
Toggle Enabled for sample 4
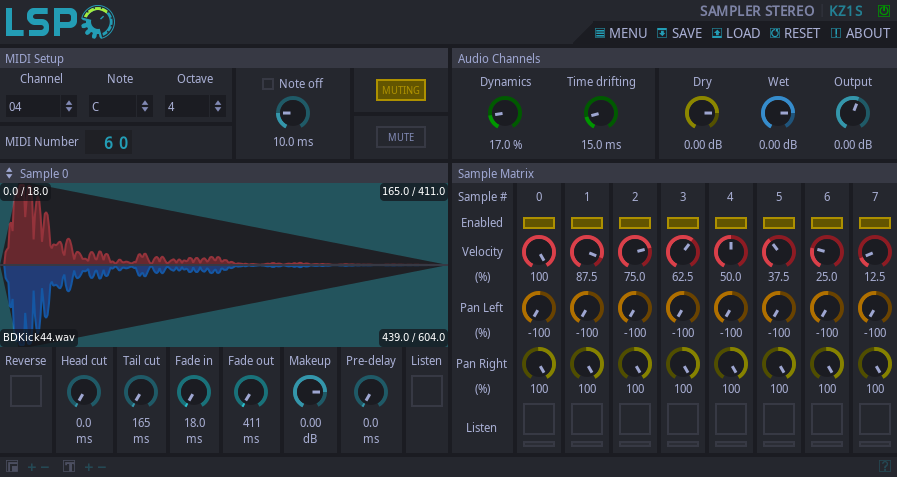click(731, 222)
